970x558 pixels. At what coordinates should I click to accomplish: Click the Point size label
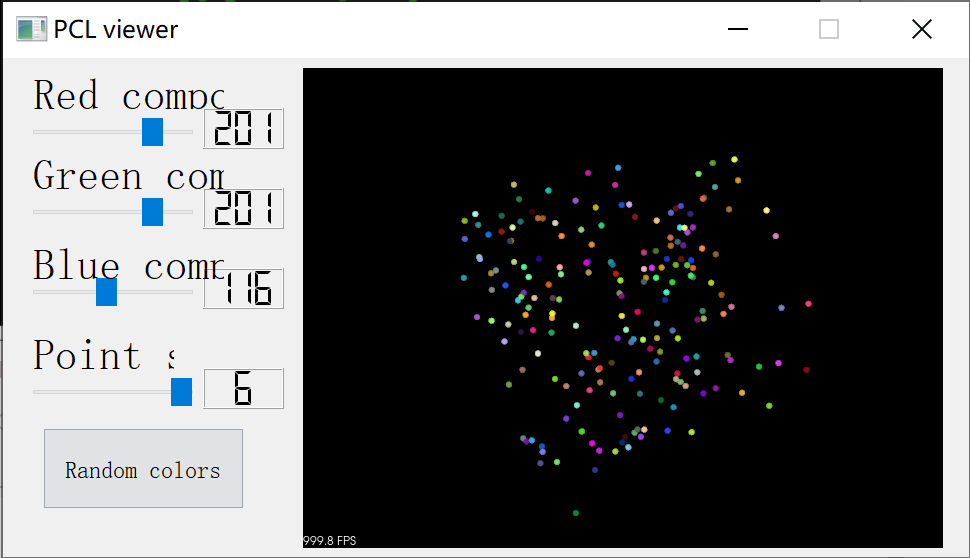104,354
